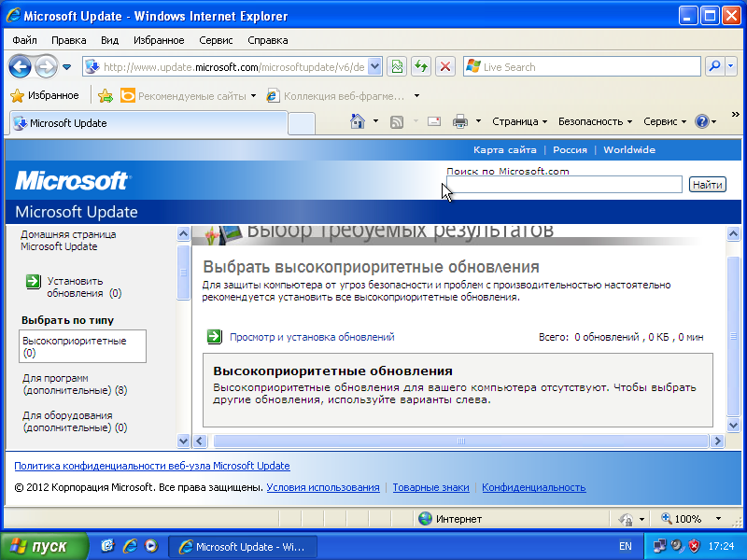Click the Read mail envelope icon

(434, 121)
